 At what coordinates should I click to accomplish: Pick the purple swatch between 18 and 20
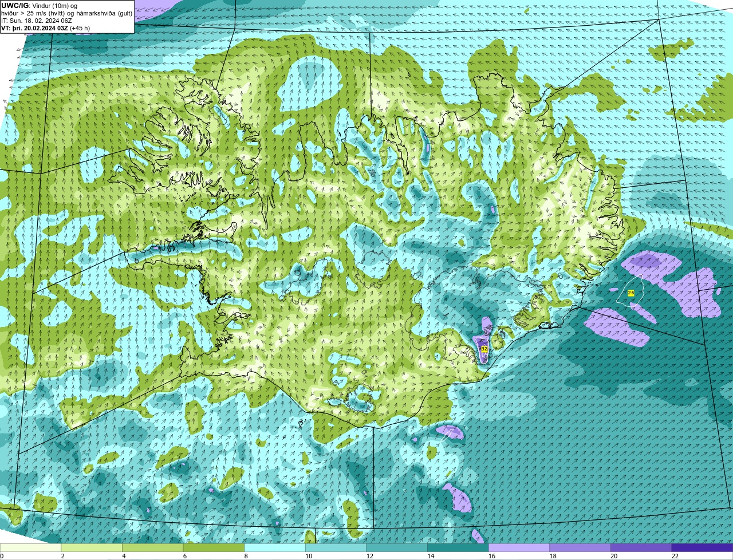tap(580, 547)
